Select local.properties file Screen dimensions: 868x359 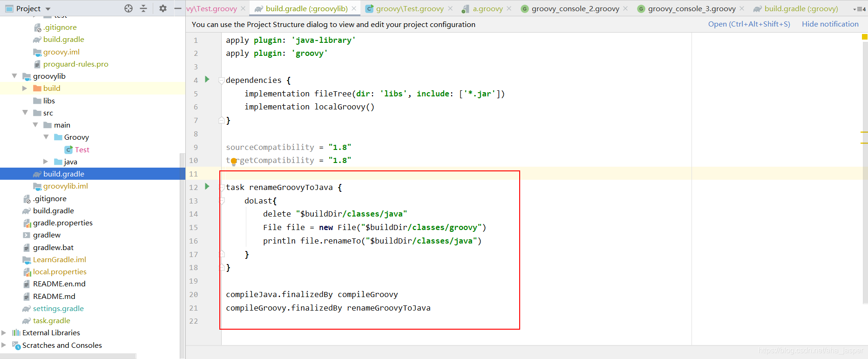[x=60, y=271]
